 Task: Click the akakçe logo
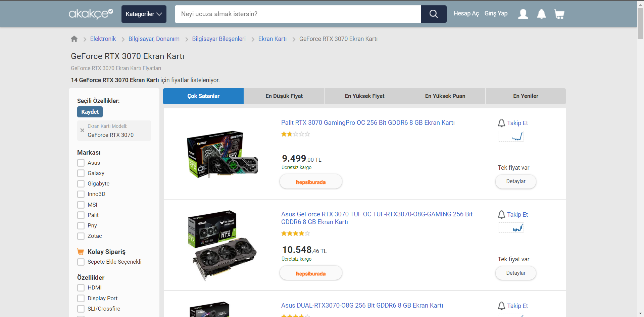point(91,14)
